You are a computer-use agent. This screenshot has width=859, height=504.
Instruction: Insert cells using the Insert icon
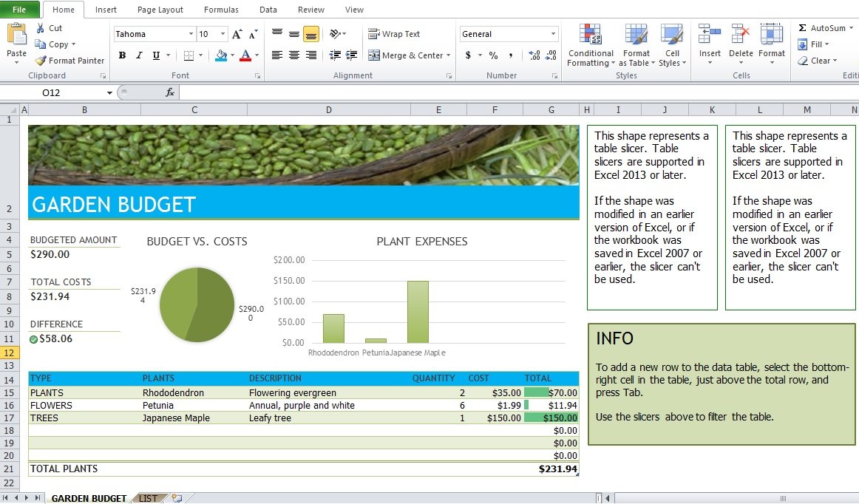[710, 34]
